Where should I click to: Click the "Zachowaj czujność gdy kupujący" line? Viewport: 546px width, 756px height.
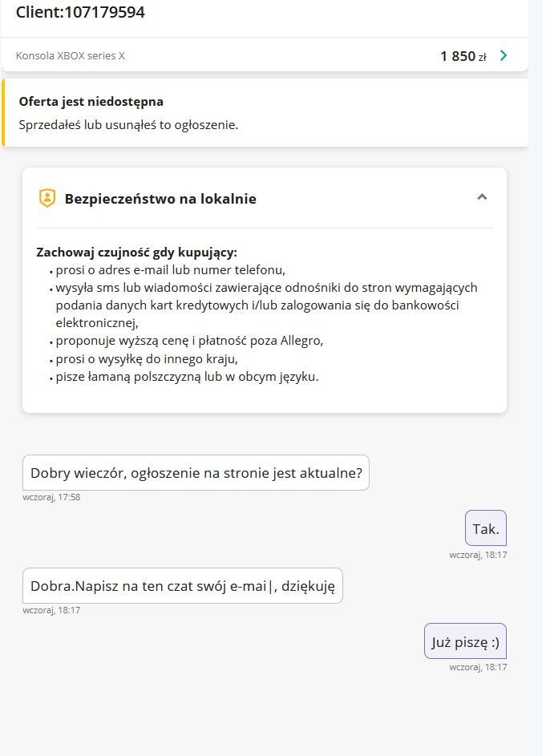point(137,252)
